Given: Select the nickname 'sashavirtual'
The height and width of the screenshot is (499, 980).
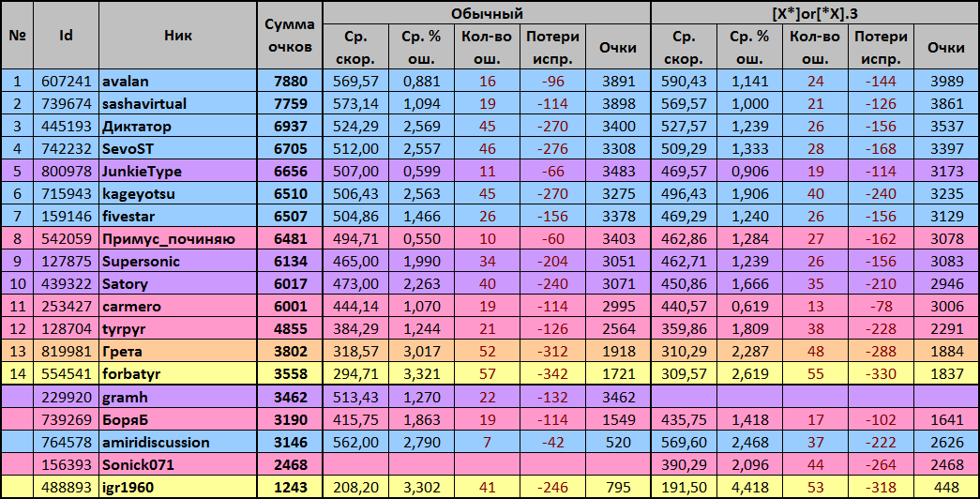Looking at the screenshot, I should coord(177,104).
